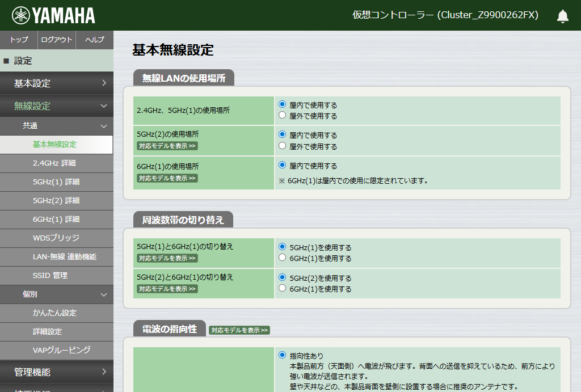
Task: Open 5GHz(2) 詳細 settings
Action: tap(57, 200)
